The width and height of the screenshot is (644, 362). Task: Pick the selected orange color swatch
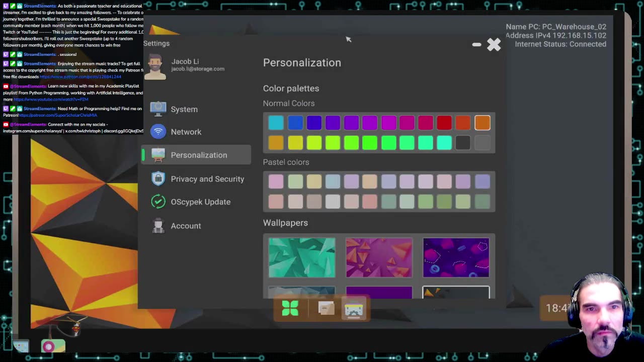pyautogui.click(x=482, y=123)
